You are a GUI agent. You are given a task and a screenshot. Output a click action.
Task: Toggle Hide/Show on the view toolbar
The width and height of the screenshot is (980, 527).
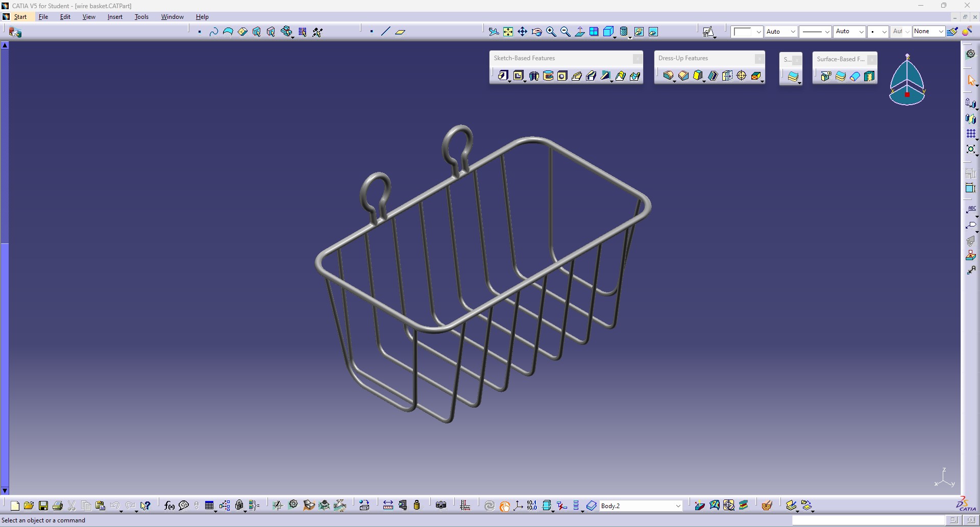(x=639, y=32)
